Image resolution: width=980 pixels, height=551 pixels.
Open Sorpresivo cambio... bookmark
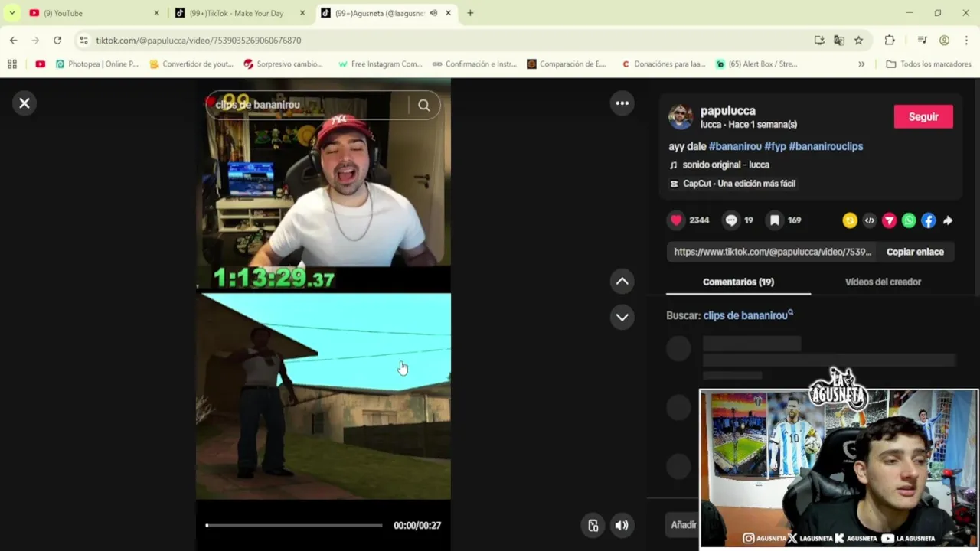click(283, 64)
